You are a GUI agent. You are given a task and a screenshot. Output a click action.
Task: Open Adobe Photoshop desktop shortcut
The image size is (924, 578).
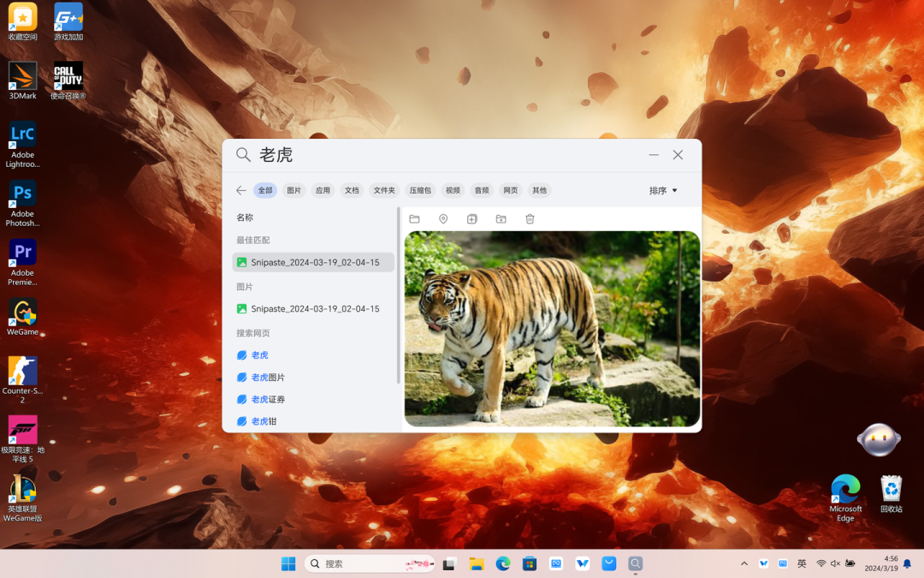(x=22, y=204)
